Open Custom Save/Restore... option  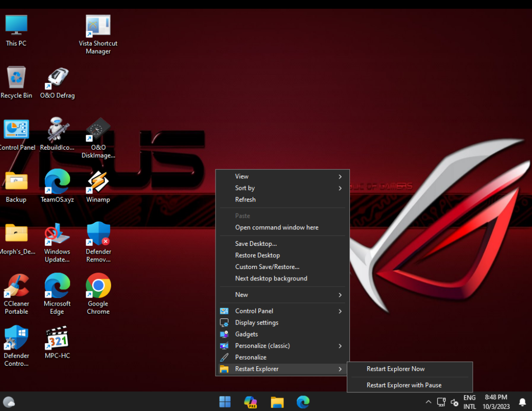(x=282, y=266)
